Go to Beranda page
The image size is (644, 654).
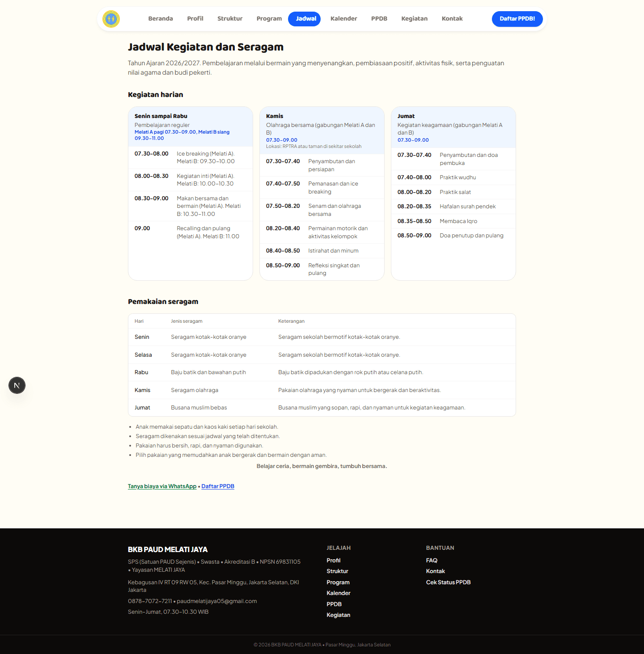pos(161,19)
